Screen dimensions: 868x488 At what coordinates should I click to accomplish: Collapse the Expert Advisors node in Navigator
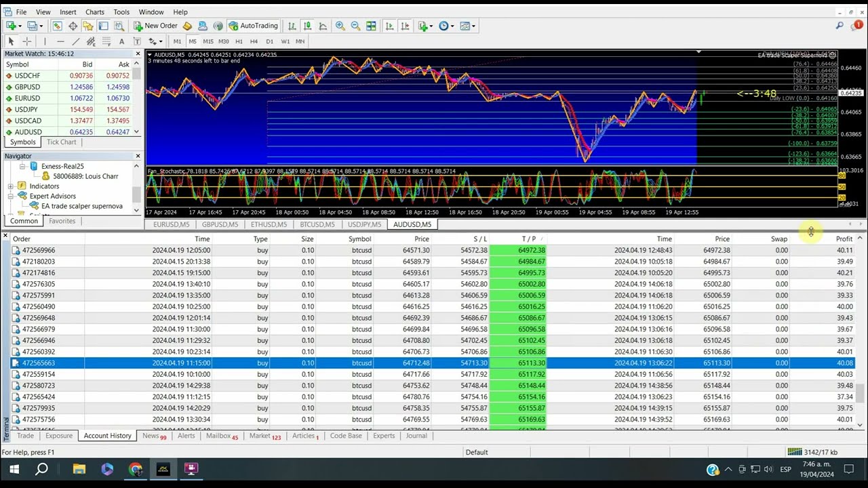(11, 197)
